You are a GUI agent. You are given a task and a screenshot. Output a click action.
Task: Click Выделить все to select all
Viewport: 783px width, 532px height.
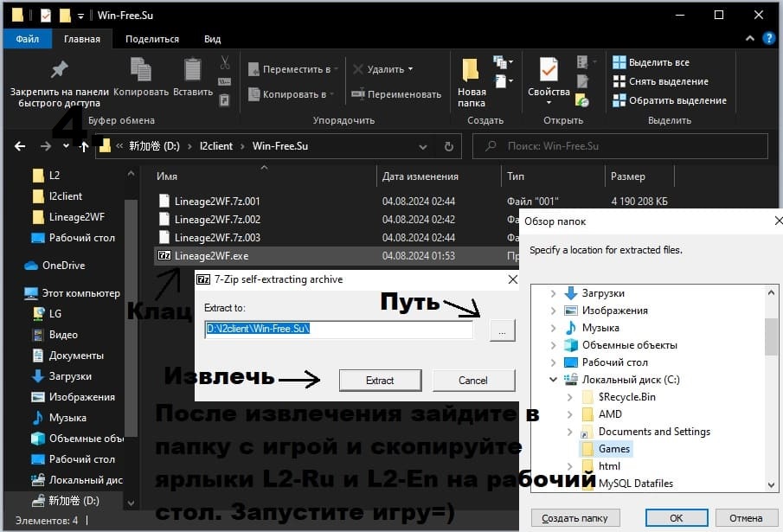coord(651,62)
